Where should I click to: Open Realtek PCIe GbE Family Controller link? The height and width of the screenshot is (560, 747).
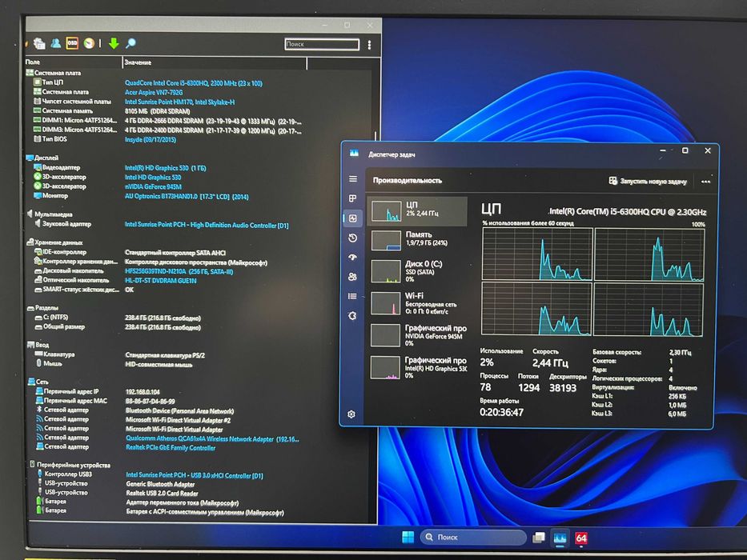(x=171, y=448)
